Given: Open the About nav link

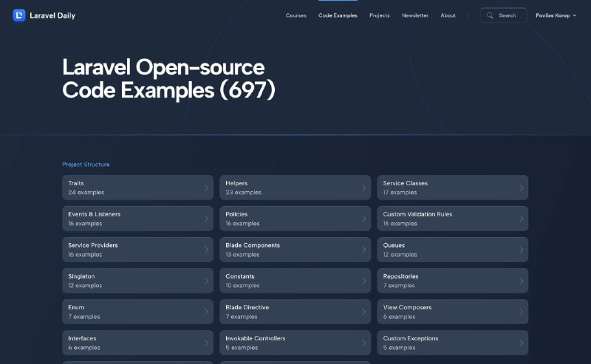Looking at the screenshot, I should pos(448,16).
